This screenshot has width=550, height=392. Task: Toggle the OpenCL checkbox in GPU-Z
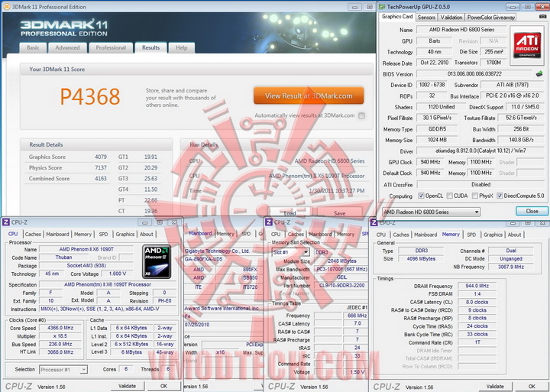(x=421, y=196)
